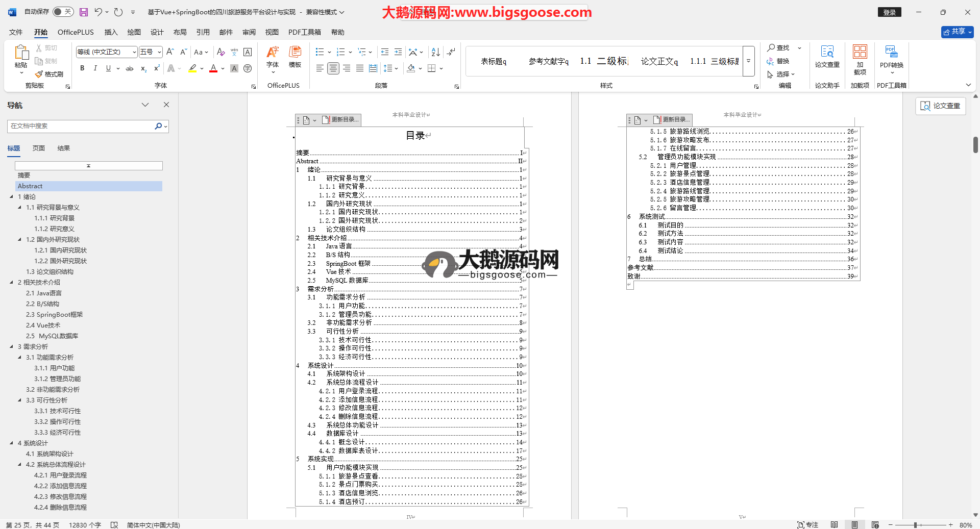Collapse the 2 相关技术介绍 tree node
The image size is (980, 529).
point(12,282)
